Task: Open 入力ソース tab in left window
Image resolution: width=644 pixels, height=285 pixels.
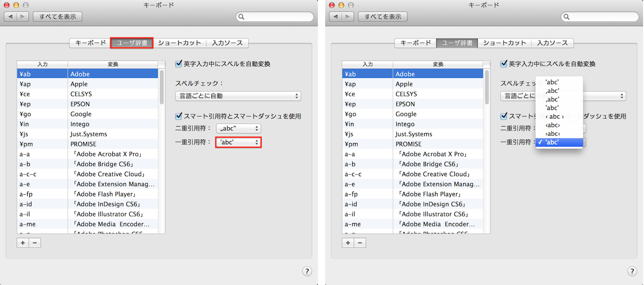Action: pos(227,43)
